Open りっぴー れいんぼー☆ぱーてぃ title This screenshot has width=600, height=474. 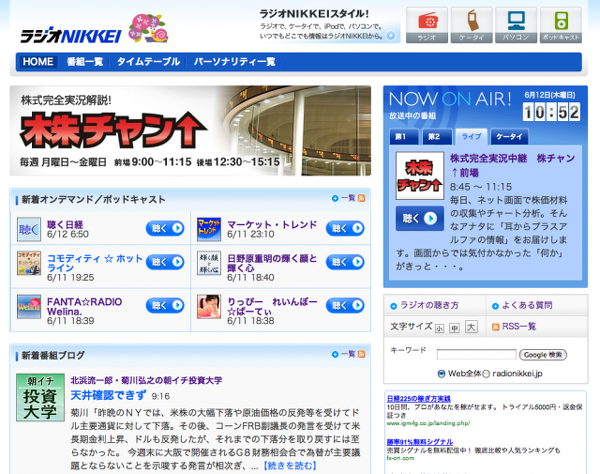point(272,306)
